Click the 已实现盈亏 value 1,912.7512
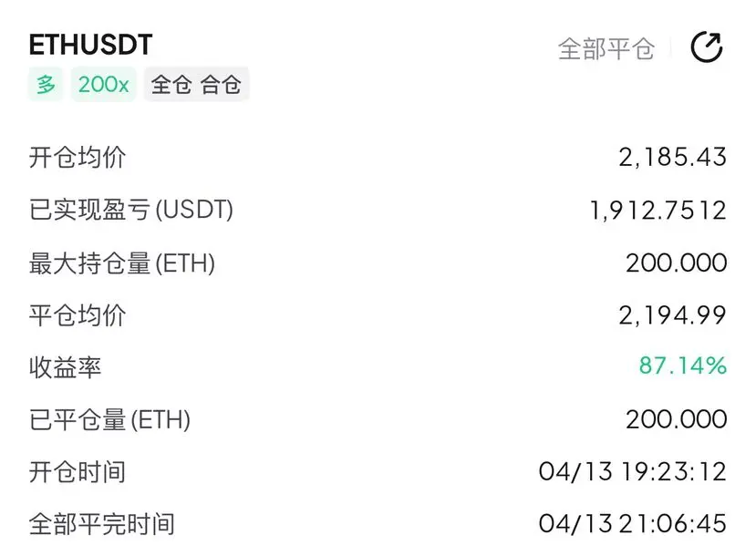 coord(658,210)
